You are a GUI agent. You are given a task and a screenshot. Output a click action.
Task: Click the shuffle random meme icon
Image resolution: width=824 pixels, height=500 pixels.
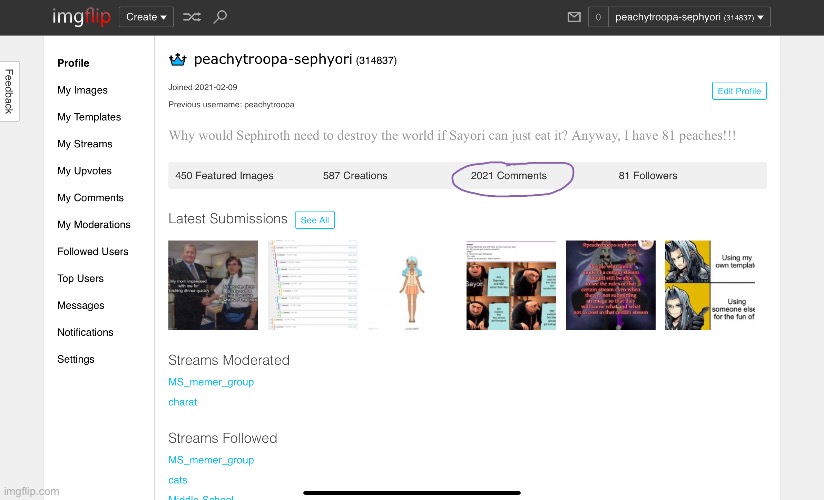pos(191,17)
